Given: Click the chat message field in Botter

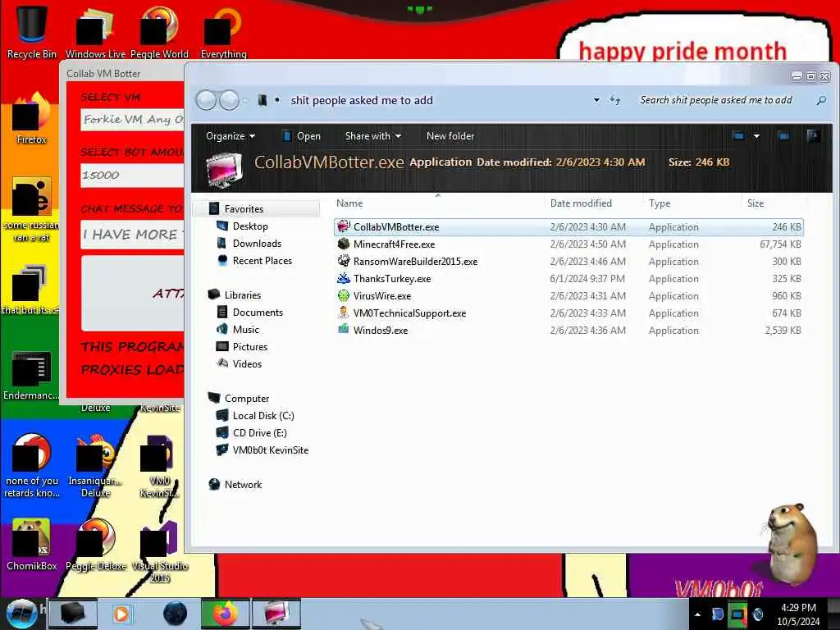Looking at the screenshot, I should [132, 235].
